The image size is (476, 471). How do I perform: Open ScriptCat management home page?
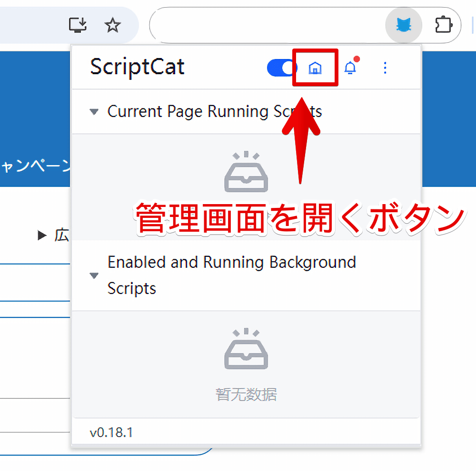click(x=315, y=68)
